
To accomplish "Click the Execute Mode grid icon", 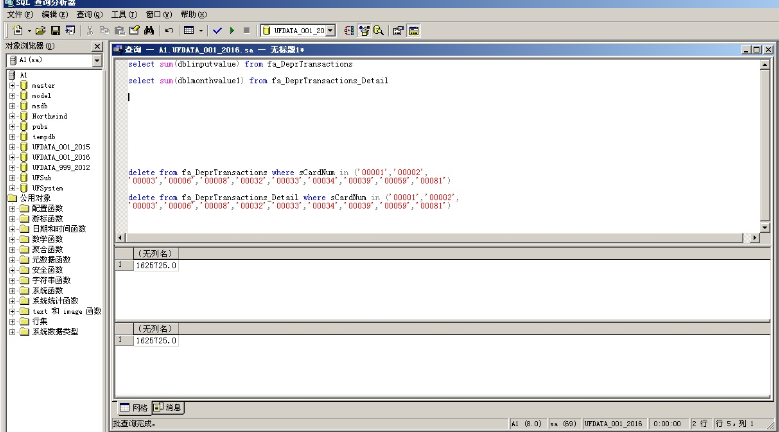I will pyautogui.click(x=189, y=31).
